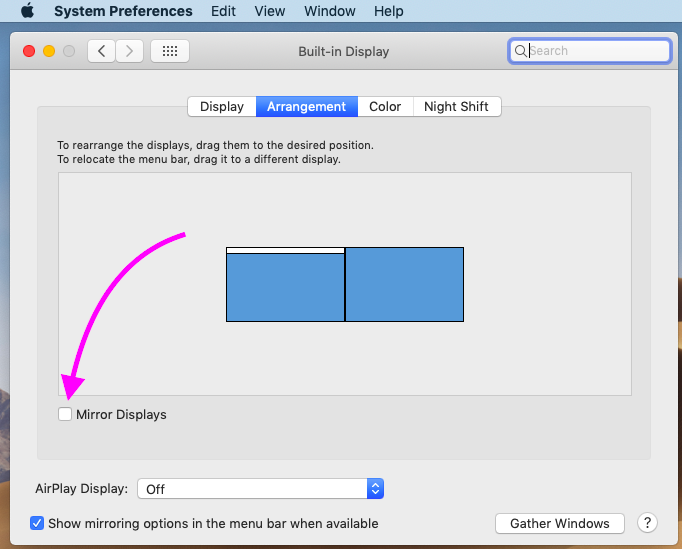Open the Night Shift tab

point(456,107)
